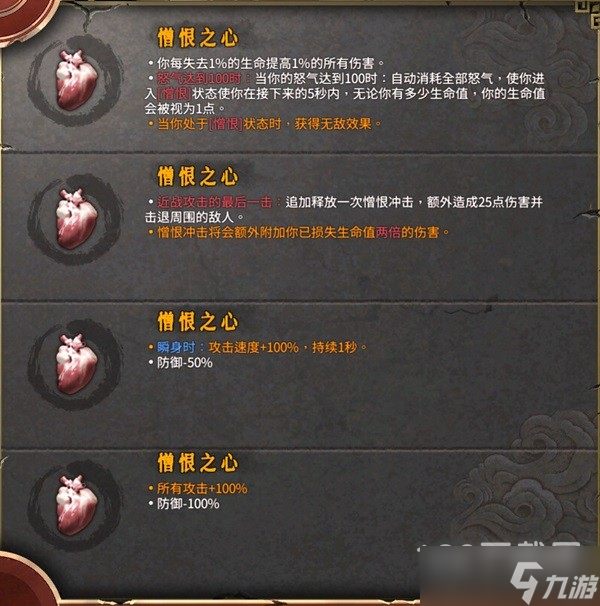Viewport: 600px width, 606px height.
Task: Click the blue 瞬身时 keyword
Action: (176, 347)
